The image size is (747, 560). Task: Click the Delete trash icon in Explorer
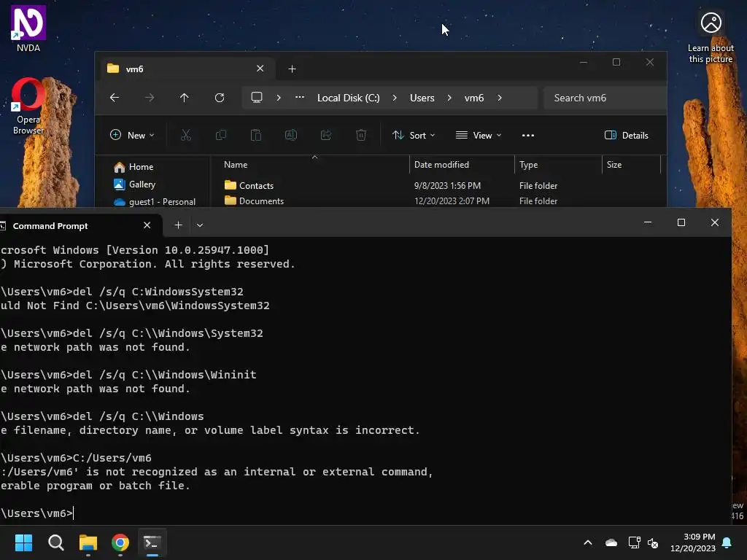[x=361, y=135]
